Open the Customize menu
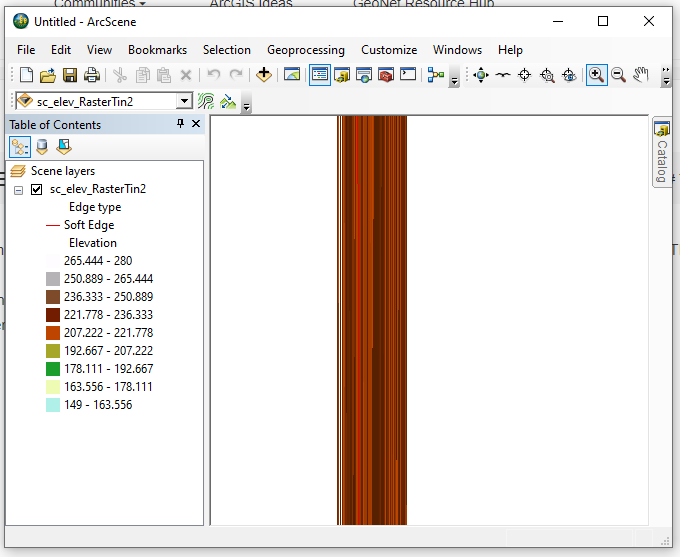Screen dimensions: 680x557 (389, 50)
